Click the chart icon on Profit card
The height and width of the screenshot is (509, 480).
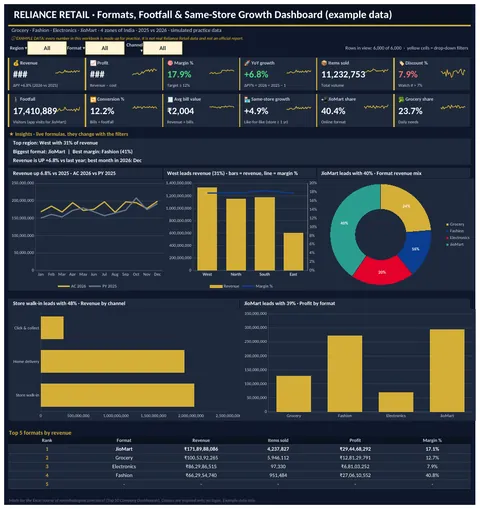pos(93,63)
